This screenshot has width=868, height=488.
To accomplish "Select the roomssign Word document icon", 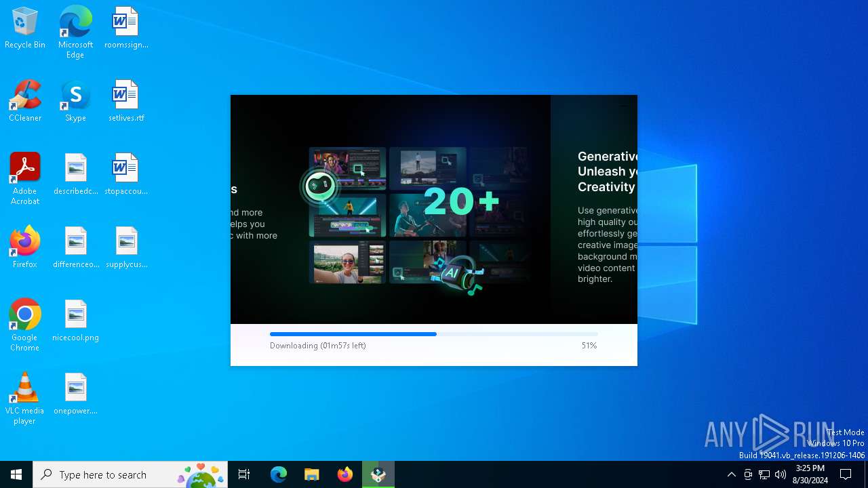I will click(x=126, y=28).
